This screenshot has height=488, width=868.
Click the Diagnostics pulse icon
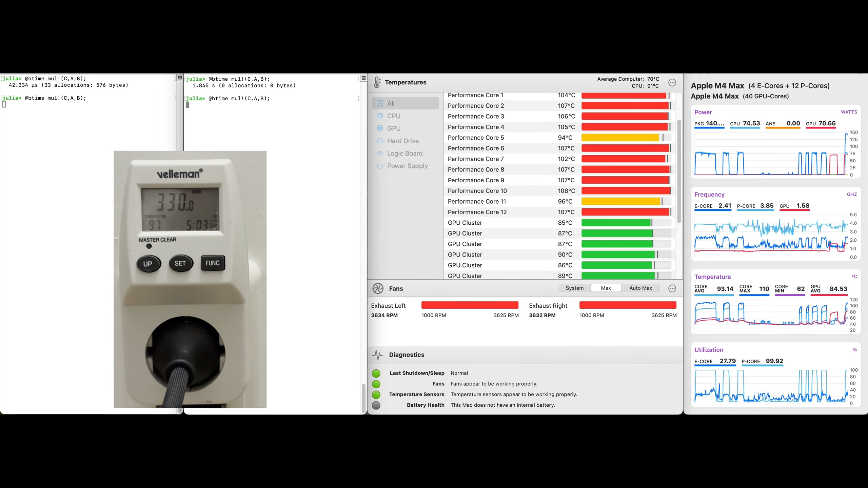pyautogui.click(x=377, y=355)
